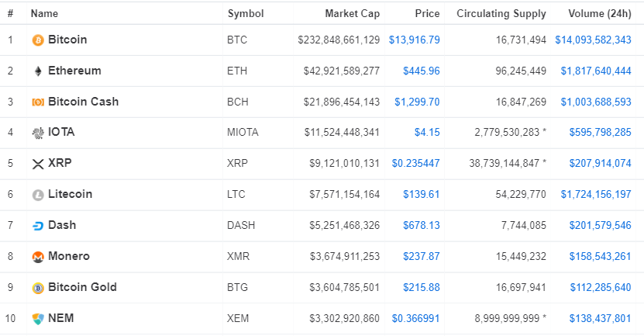Click the Bitcoin Cash logo icon
Viewport: 644px width, 336px height.
pyautogui.click(x=38, y=102)
